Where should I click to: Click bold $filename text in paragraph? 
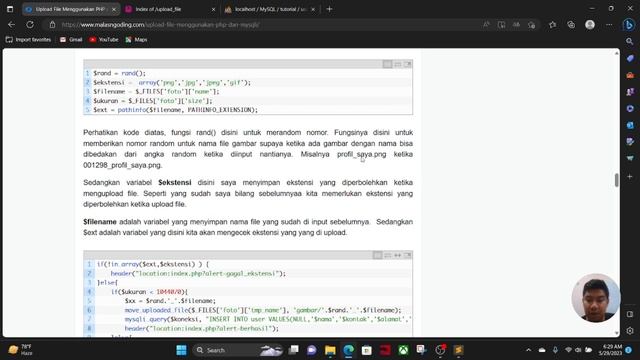(100, 222)
